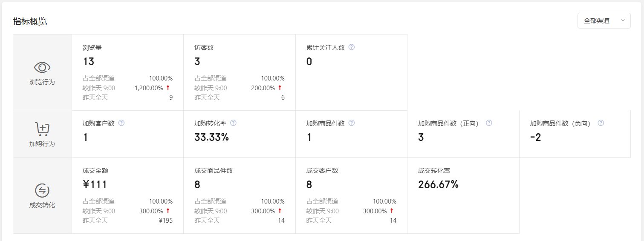
Task: Click the 加购转化率 value 33.33%
Action: click(x=211, y=138)
